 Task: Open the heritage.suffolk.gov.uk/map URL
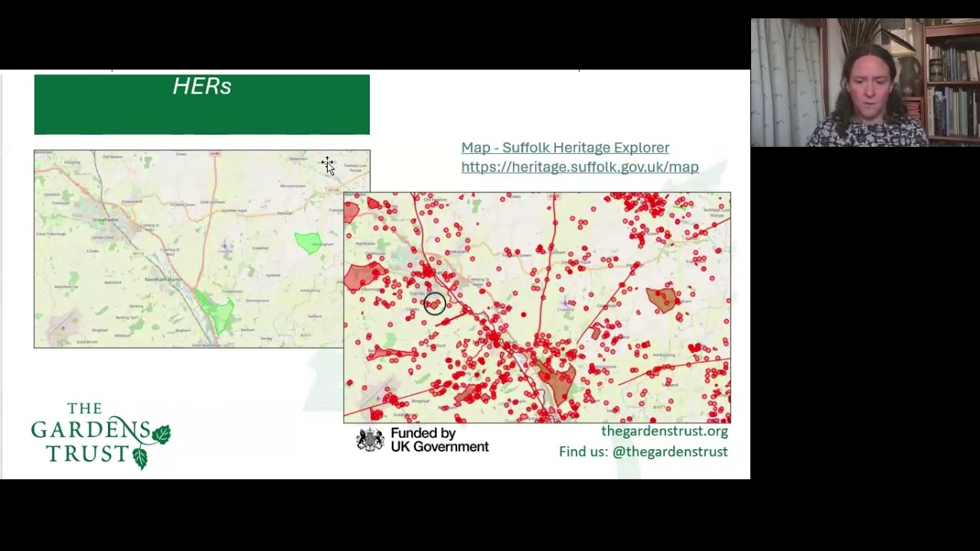point(580,167)
